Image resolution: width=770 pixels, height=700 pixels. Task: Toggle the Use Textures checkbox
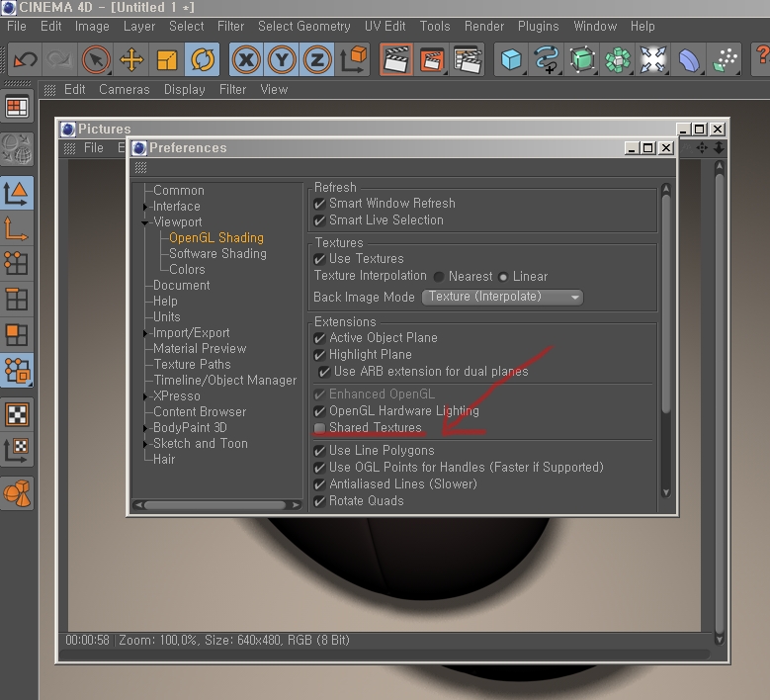click(x=319, y=259)
